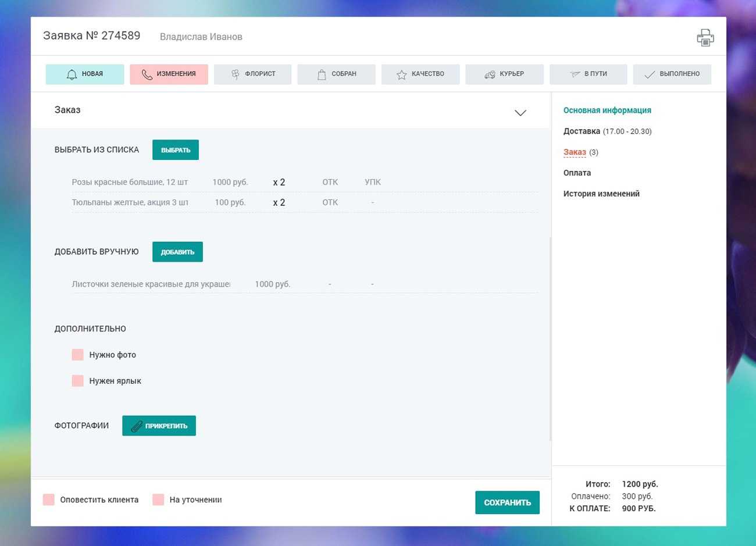This screenshot has height=546, width=756.
Task: Open Доставка section in sidebar
Action: coord(582,131)
